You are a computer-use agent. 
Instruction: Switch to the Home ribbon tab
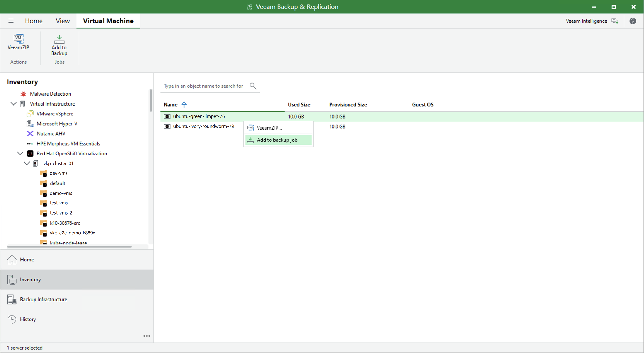pyautogui.click(x=34, y=21)
